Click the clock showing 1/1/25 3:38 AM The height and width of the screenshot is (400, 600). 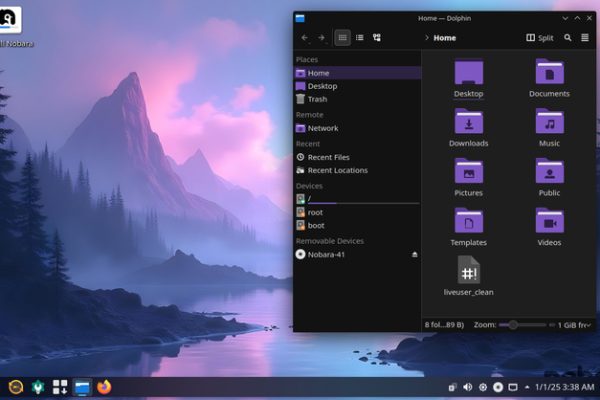(565, 387)
